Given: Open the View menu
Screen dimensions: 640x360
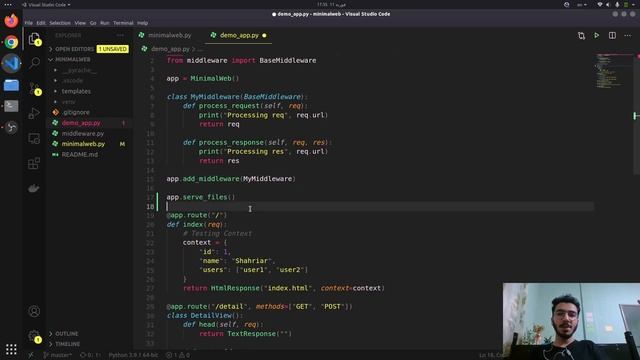Looking at the screenshot, I should tap(80, 23).
